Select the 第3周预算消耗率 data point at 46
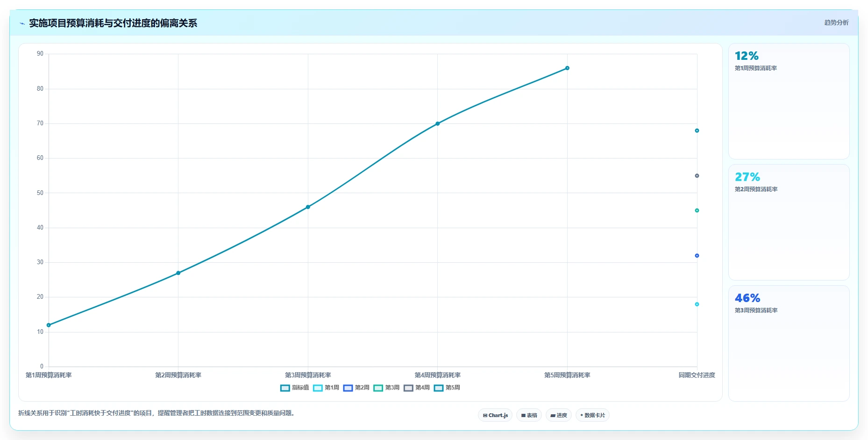This screenshot has height=440, width=868. [308, 207]
